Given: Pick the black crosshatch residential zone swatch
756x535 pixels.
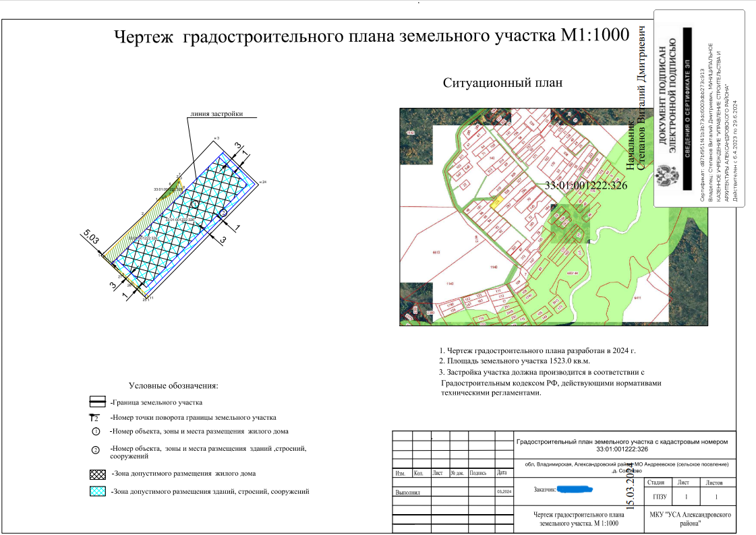Looking at the screenshot, I should pos(98,474).
